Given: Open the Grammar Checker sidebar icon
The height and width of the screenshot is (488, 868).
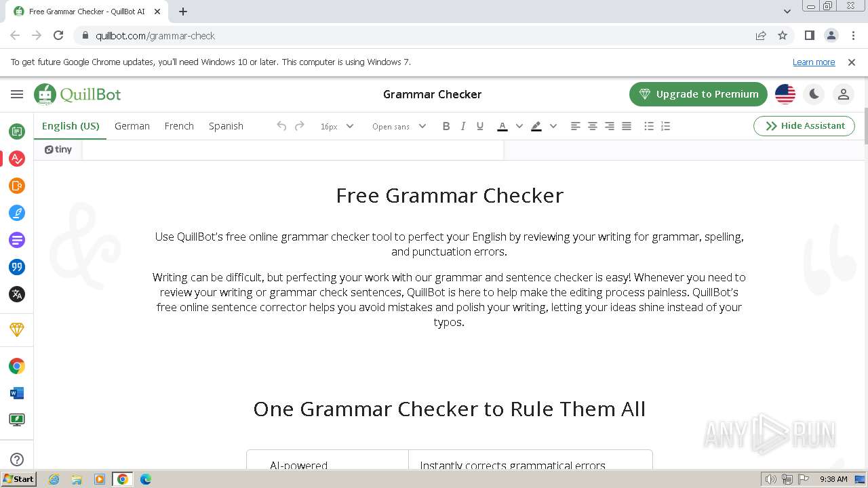Looking at the screenshot, I should click(17, 159).
